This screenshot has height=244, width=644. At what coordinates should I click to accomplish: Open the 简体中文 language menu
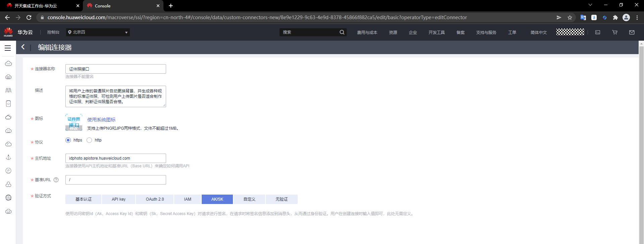539,33
